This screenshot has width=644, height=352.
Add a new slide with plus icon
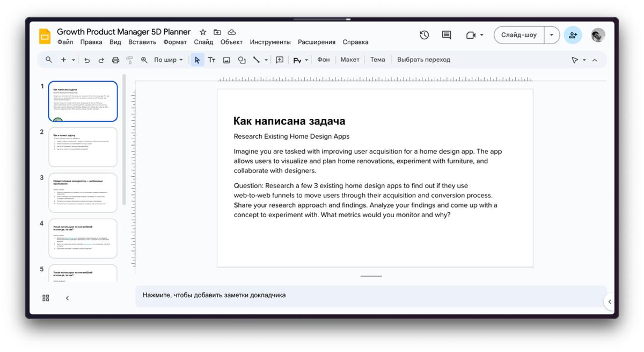point(63,60)
